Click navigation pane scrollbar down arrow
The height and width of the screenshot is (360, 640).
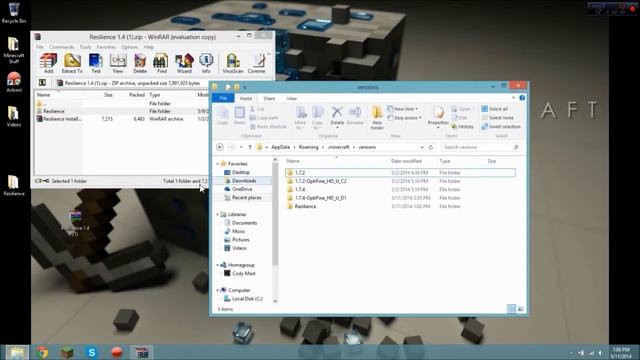(x=275, y=301)
